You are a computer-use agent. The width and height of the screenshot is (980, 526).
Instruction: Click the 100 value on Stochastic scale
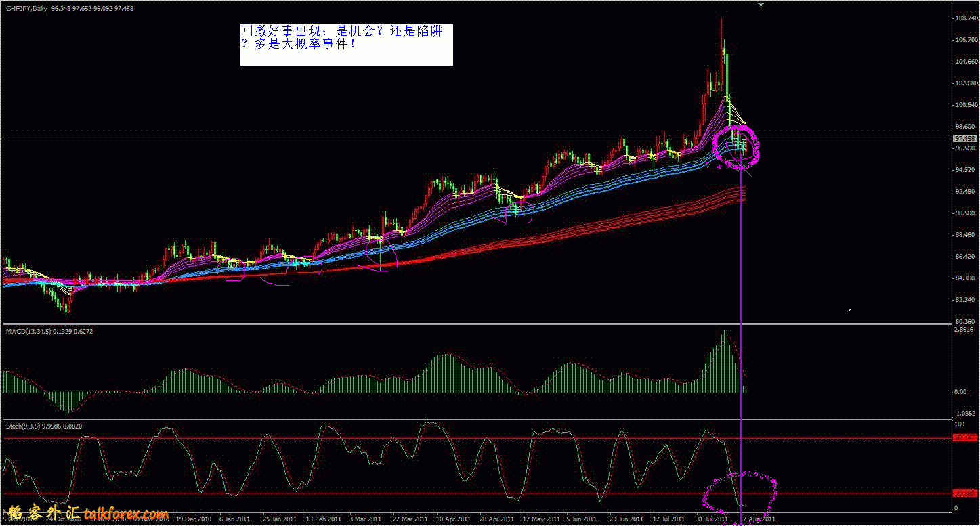pyautogui.click(x=958, y=424)
